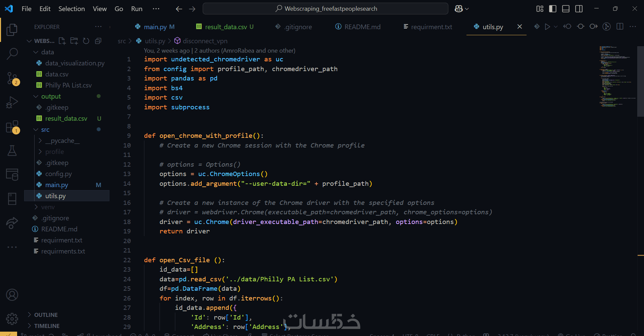Close the utils.py tab
The image size is (644, 336).
tap(519, 26)
